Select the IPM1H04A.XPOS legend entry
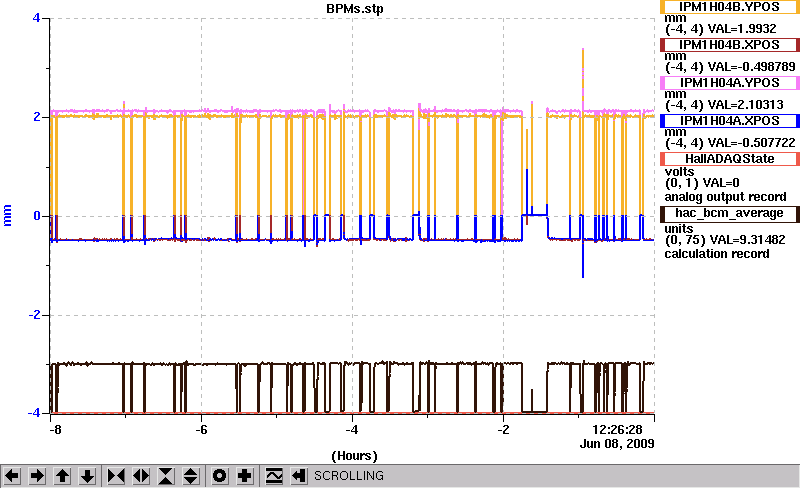Image resolution: width=800 pixels, height=488 pixels. click(730, 121)
